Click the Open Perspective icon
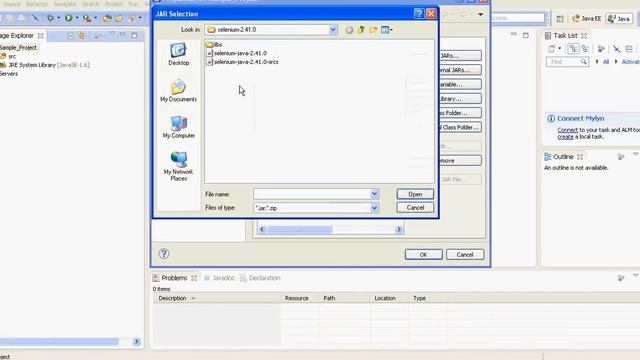This screenshot has height=360, width=640. pos(560,18)
